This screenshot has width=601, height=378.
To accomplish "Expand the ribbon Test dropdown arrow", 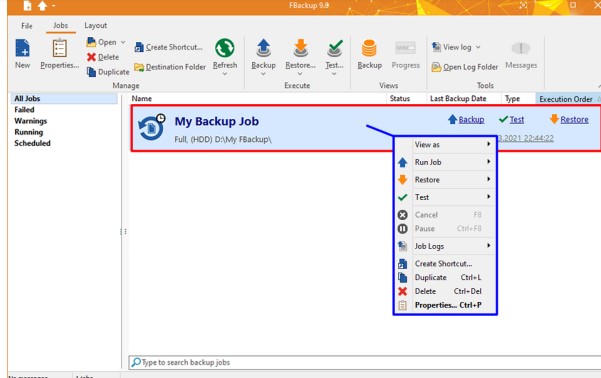I will tap(334, 74).
